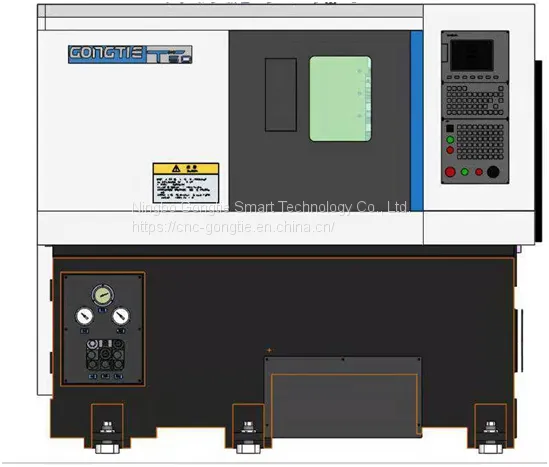The width and height of the screenshot is (549, 467).
Task: Click the valve block below the gauges
Action: 105,355
